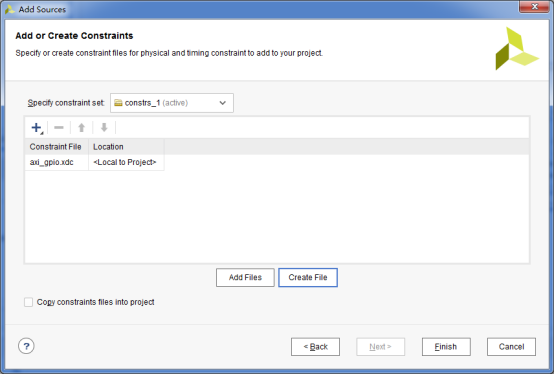This screenshot has height=374, width=554.
Task: Click the plus add-constraint icon
Action: click(x=37, y=127)
